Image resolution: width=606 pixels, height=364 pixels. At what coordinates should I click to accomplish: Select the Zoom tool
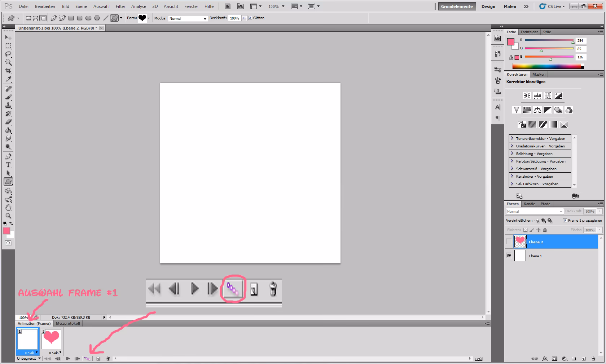[x=8, y=215]
